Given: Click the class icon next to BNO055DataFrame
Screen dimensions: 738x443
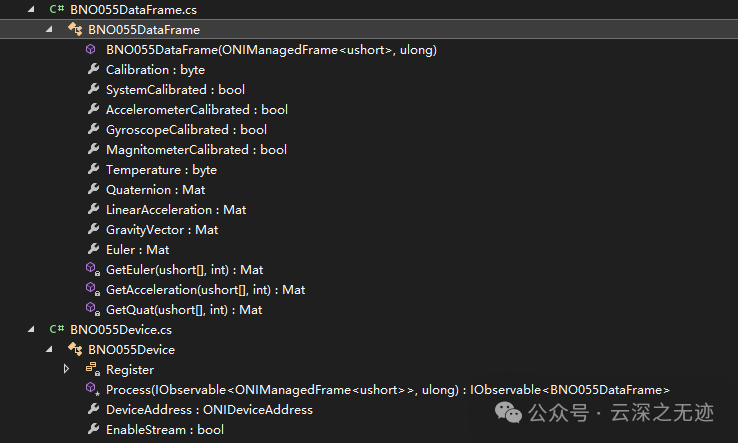Looking at the screenshot, I should click(75, 29).
